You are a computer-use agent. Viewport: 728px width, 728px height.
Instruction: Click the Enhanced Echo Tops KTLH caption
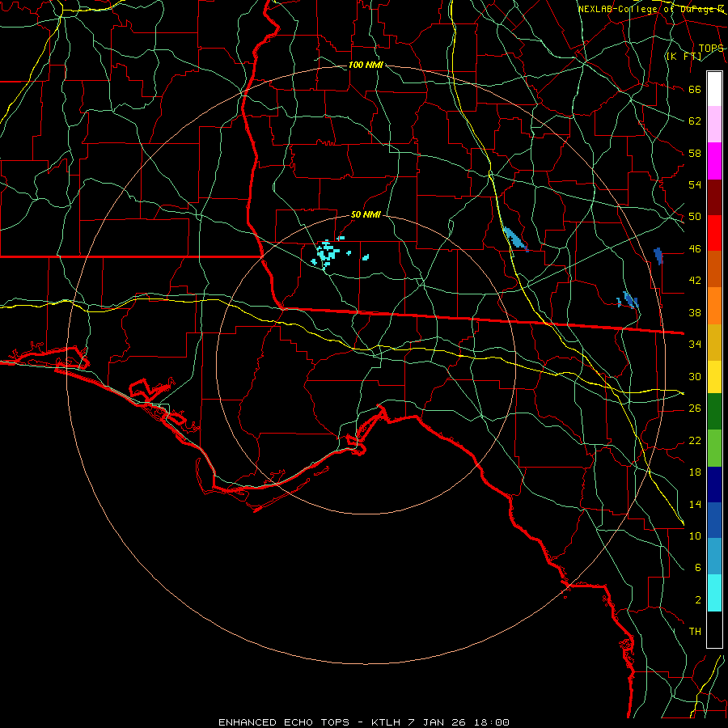tap(364, 722)
